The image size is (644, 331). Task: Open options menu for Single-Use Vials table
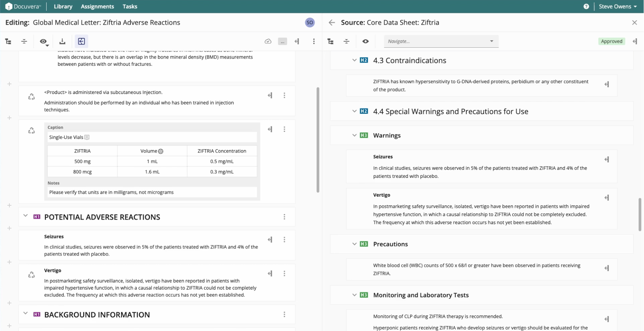[284, 129]
